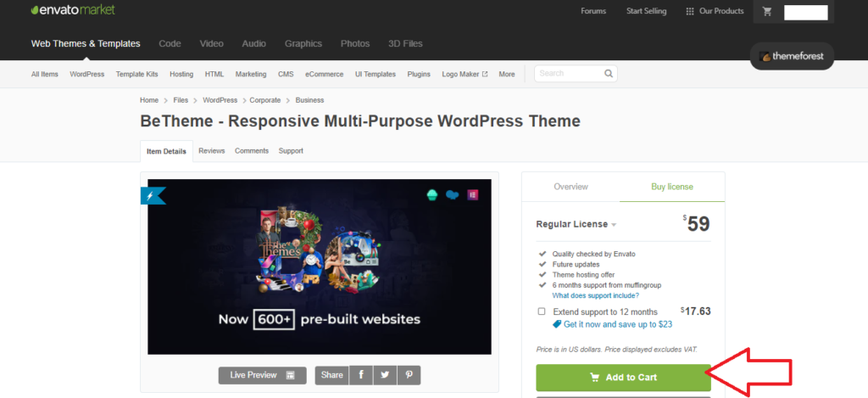Viewport: 868px width, 398px height.
Task: Open WordPress in sub navigation
Action: [x=87, y=74]
